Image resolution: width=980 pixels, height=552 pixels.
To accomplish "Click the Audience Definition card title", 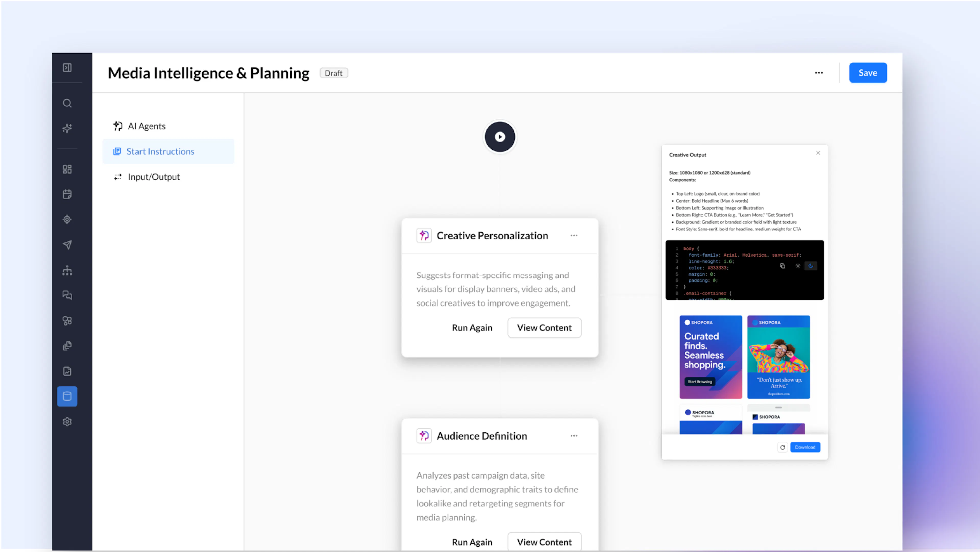I will 482,436.
